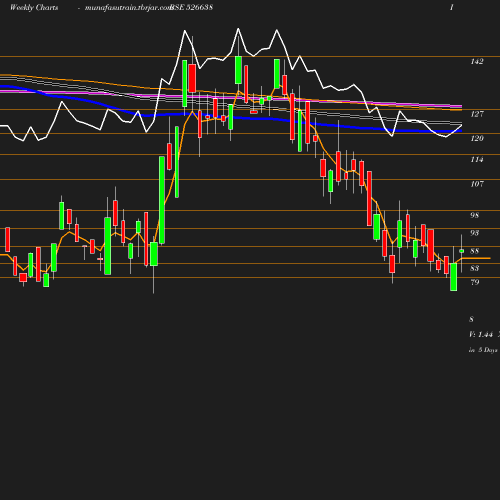Click the "Weekly Charts" title text

coord(34,7)
